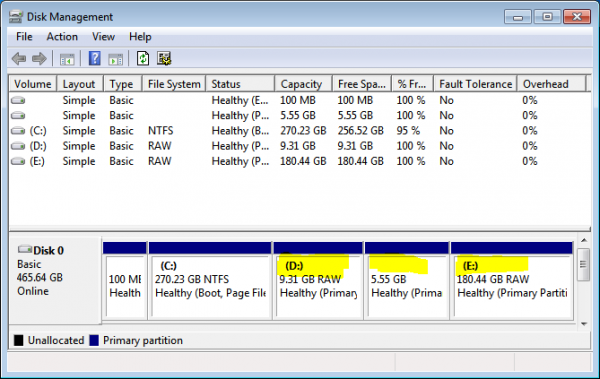Screen dimensions: 600x379
Task: Select drive icon of 5.55 GB volume row
Action: click(18, 116)
